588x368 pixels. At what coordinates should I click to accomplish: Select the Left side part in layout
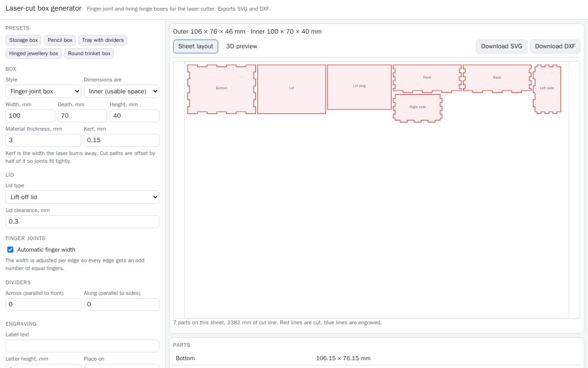547,89
